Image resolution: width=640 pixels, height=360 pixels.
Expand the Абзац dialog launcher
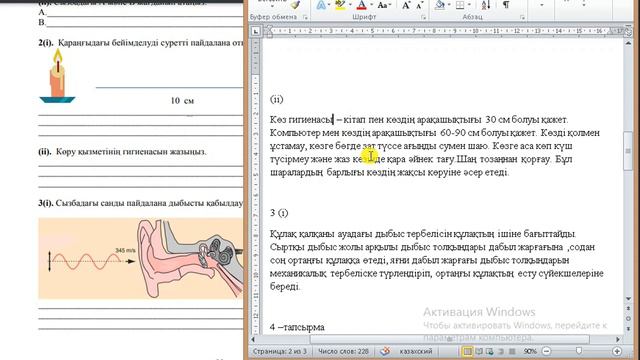point(522,17)
